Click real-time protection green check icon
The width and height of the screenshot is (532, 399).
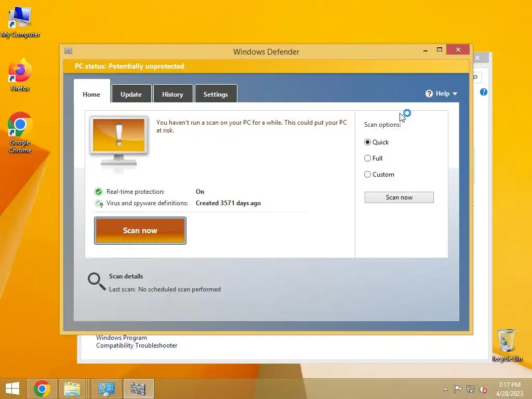98,192
